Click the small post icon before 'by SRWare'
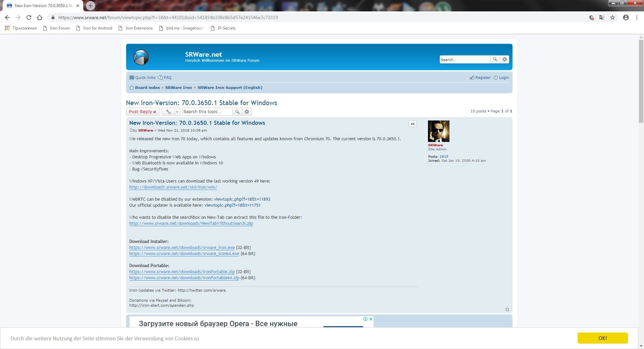 131,130
